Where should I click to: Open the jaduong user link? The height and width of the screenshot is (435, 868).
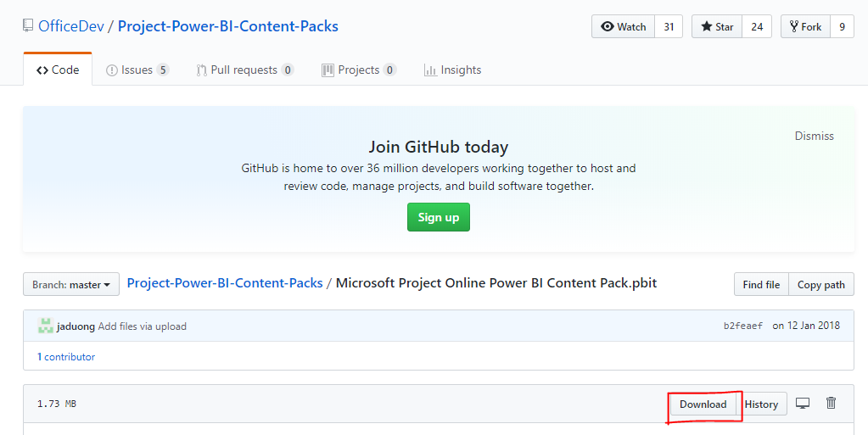(76, 326)
